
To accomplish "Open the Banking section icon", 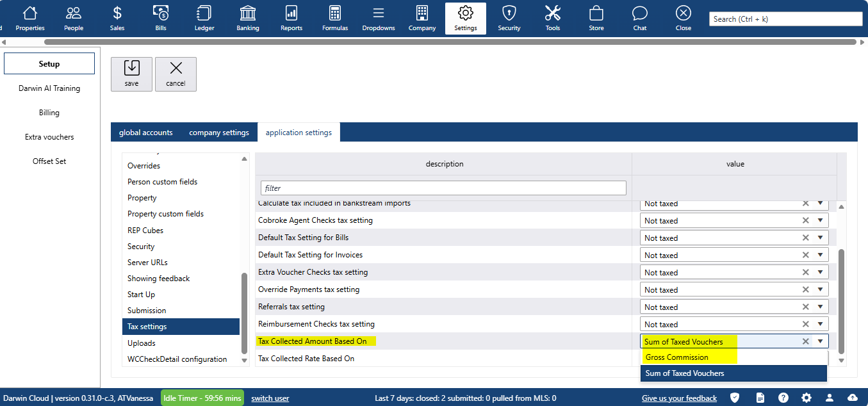I will point(247,19).
